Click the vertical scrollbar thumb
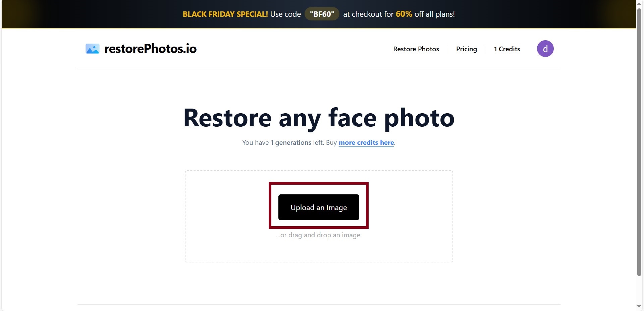The width and height of the screenshot is (644, 311). coord(639,142)
